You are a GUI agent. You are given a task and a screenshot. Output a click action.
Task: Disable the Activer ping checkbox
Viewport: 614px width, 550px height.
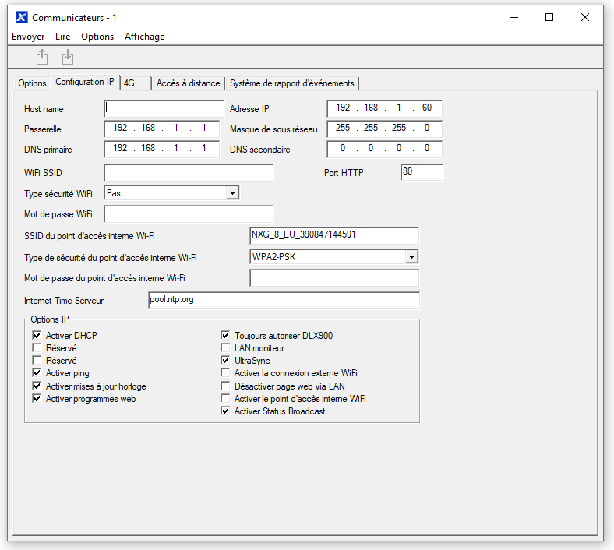pyautogui.click(x=37, y=373)
